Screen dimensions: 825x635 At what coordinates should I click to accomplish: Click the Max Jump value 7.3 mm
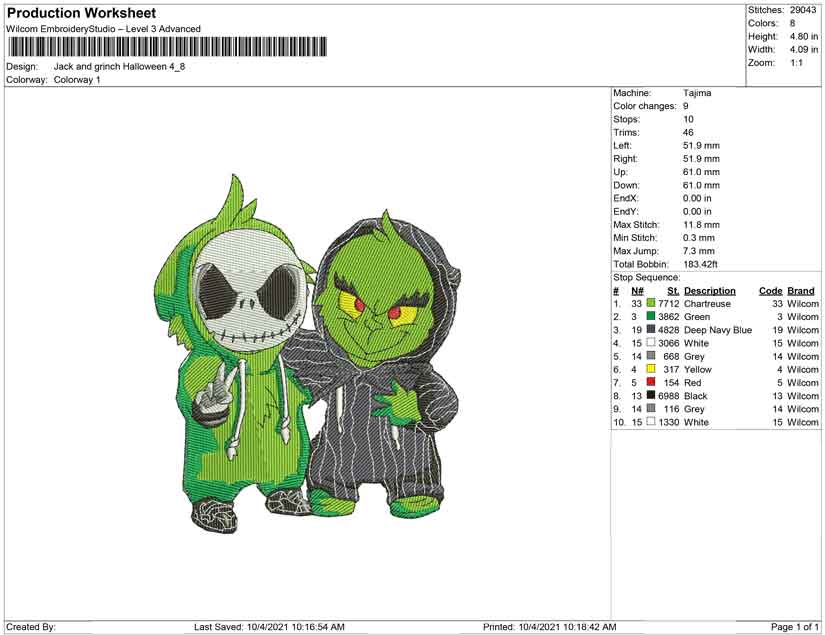699,251
